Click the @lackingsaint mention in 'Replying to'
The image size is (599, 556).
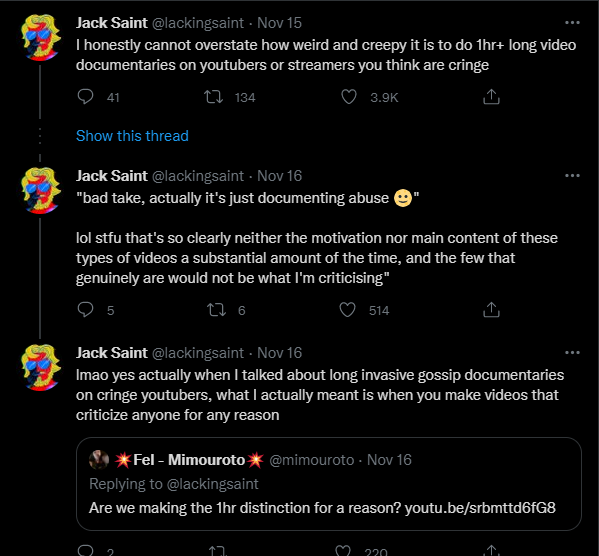(212, 484)
